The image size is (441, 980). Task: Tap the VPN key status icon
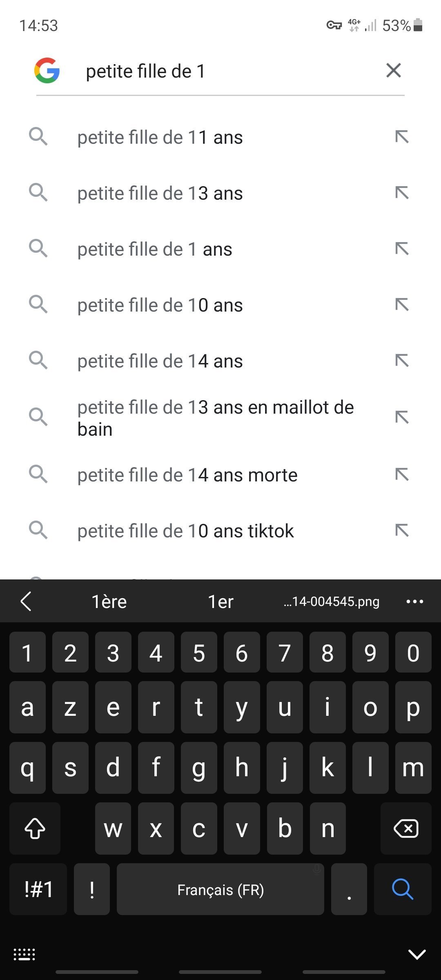point(334,25)
